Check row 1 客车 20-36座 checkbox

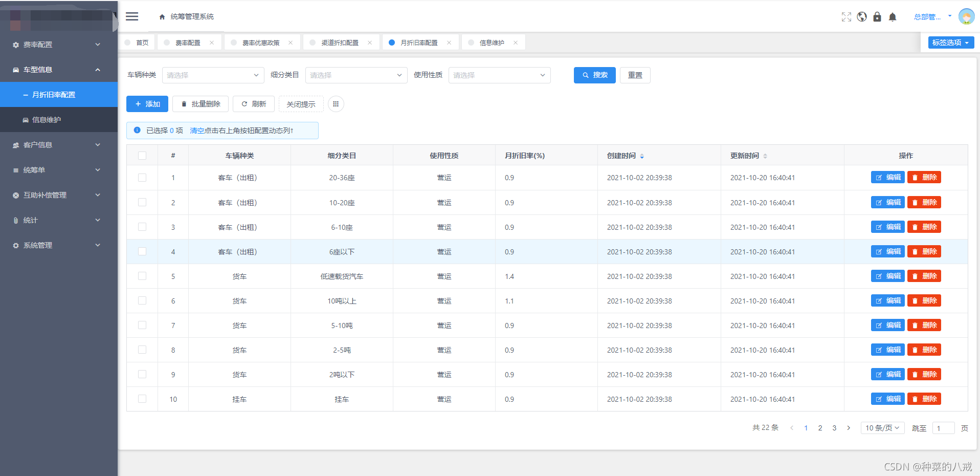(x=142, y=178)
